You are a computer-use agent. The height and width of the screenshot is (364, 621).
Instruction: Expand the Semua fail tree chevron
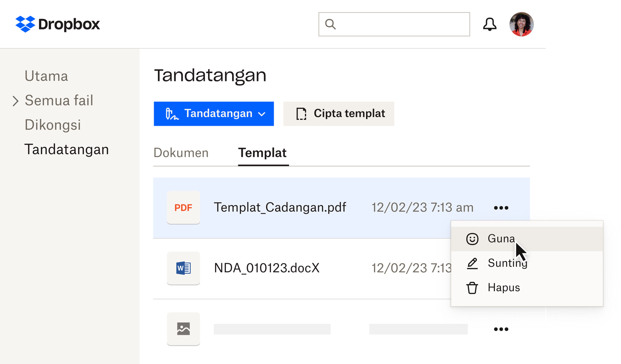[15, 101]
